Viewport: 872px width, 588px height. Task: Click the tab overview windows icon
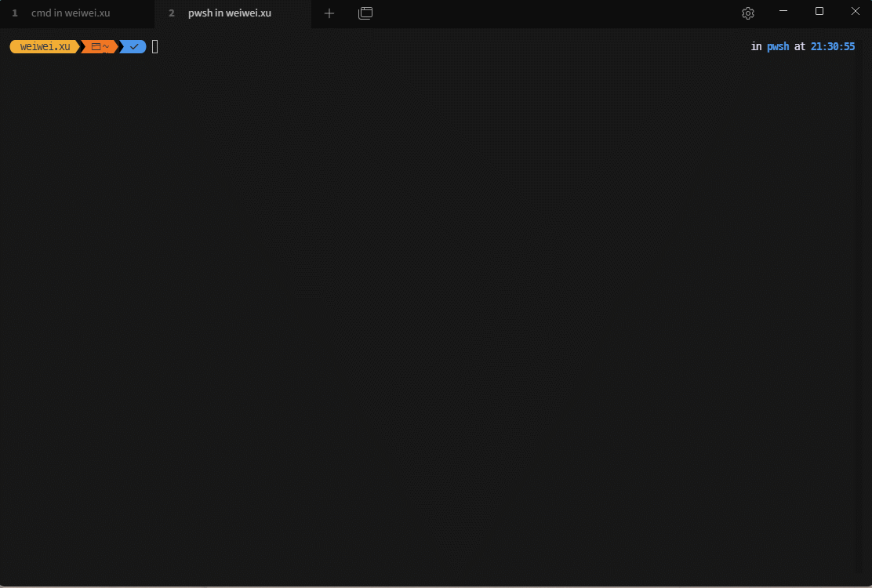pos(365,13)
